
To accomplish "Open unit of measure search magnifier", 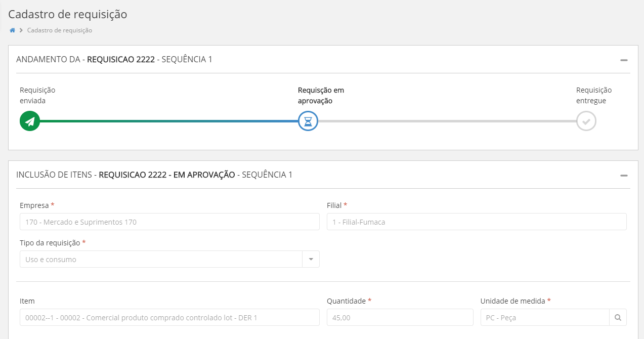I will 618,318.
